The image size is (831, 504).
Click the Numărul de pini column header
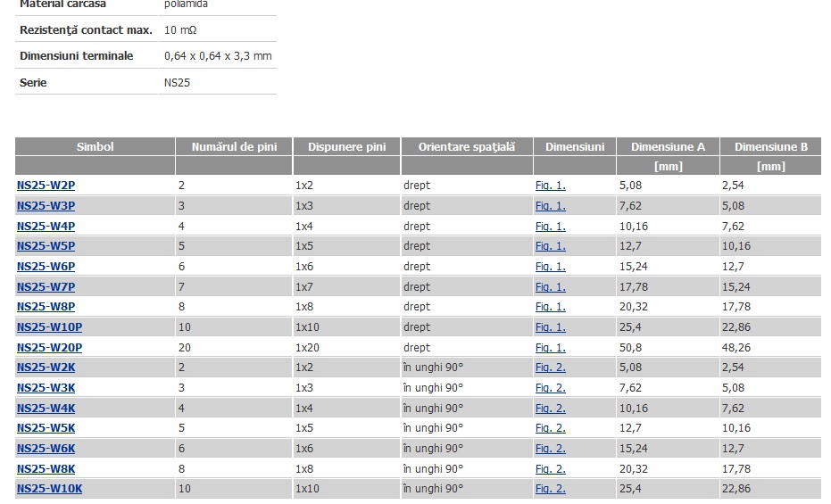click(x=234, y=146)
